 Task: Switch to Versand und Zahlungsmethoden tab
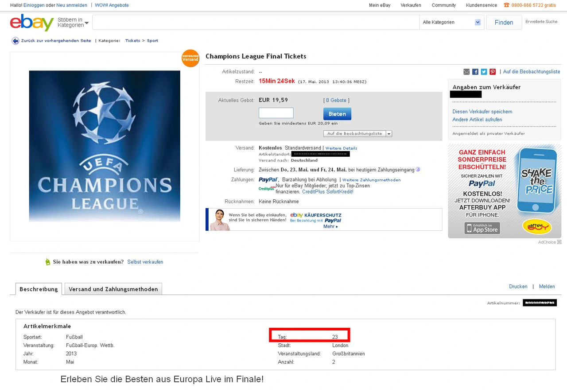pyautogui.click(x=113, y=289)
